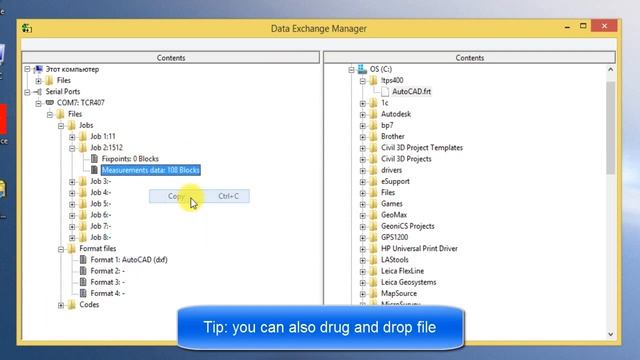
Task: Expand the Codes folder
Action: (x=61, y=305)
